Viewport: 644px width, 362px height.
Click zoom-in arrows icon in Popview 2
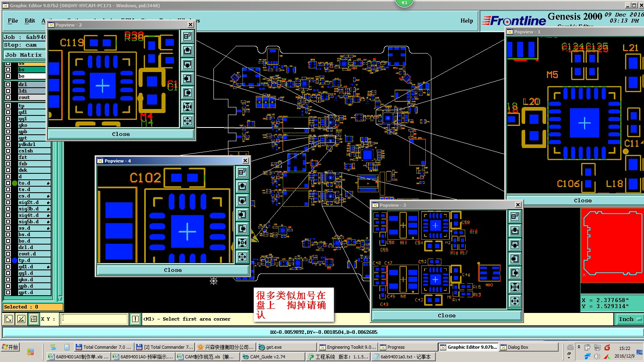[188, 107]
